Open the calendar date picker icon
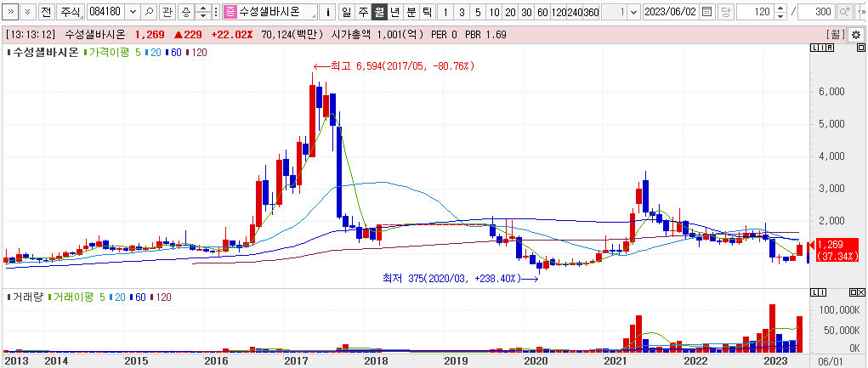This screenshot has width=868, height=368. [x=707, y=12]
